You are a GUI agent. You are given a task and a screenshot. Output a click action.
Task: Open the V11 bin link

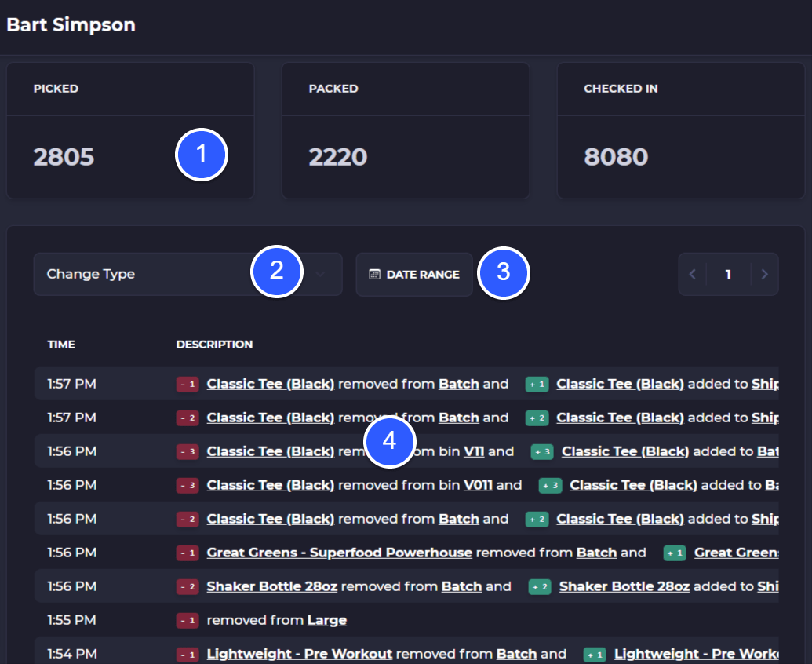474,451
